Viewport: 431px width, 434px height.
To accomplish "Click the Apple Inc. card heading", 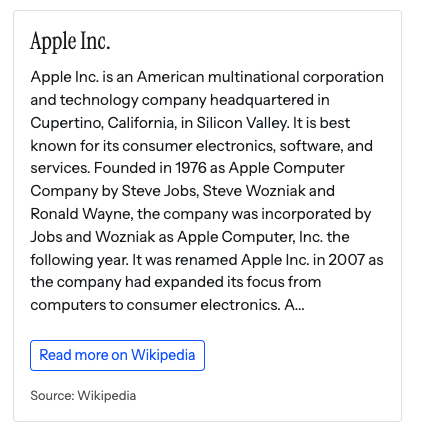I will (x=70, y=42).
